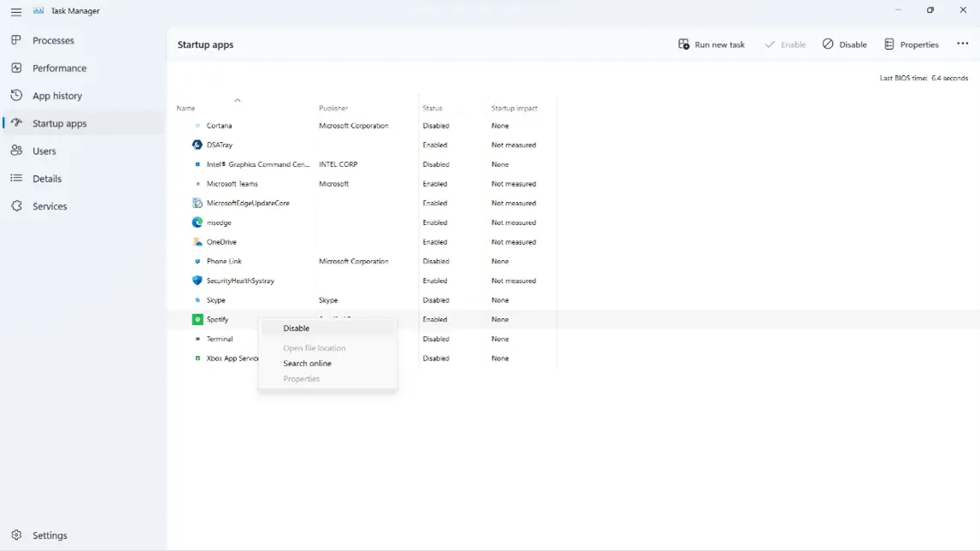
Task: Click the Skype app icon
Action: 198,299
